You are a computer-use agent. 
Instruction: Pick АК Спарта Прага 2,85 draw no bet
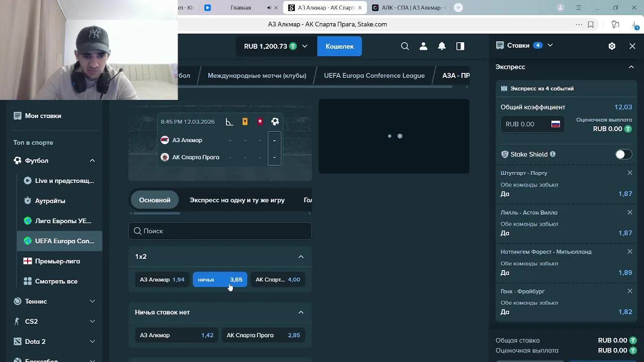[x=264, y=335]
